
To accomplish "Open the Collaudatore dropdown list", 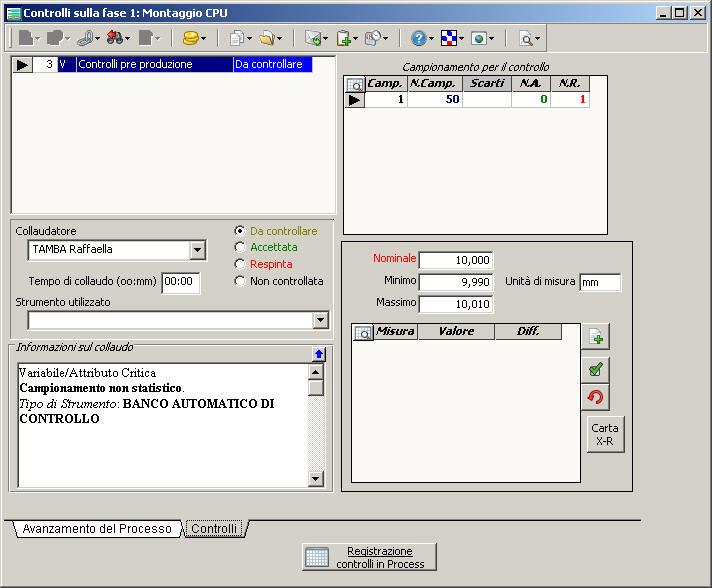I will (x=197, y=250).
